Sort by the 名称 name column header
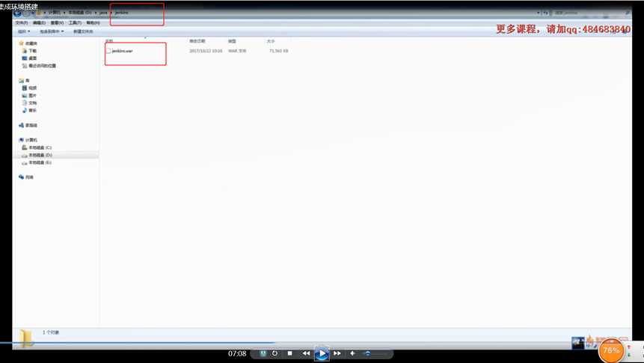The height and width of the screenshot is (363, 644). (109, 41)
